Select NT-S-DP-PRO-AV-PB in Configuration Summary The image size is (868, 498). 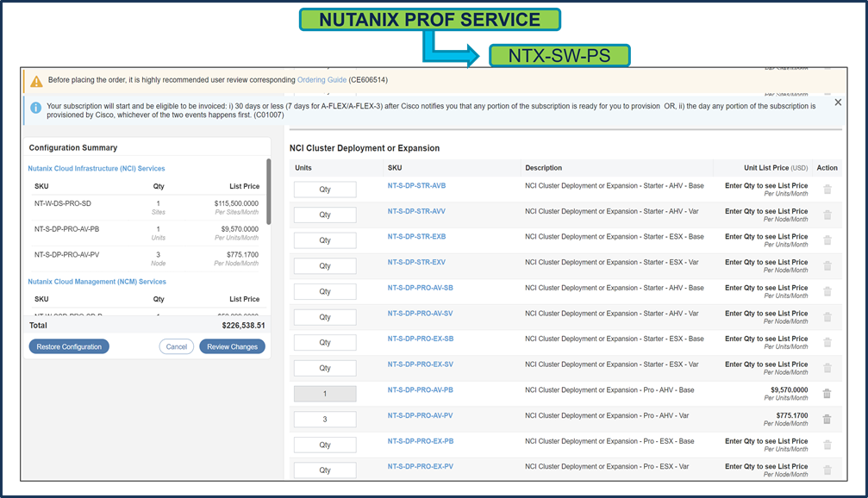tap(66, 228)
